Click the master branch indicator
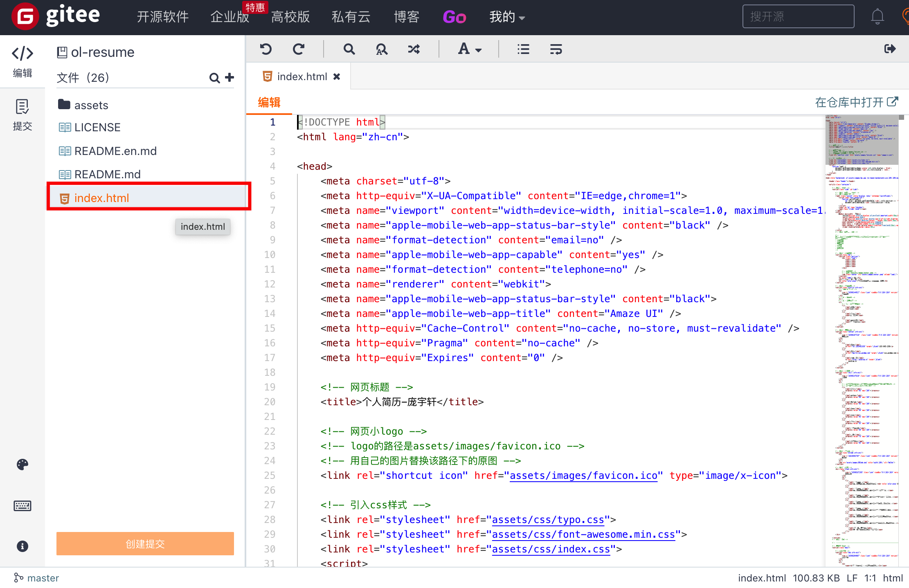The image size is (909, 588). pos(37,578)
